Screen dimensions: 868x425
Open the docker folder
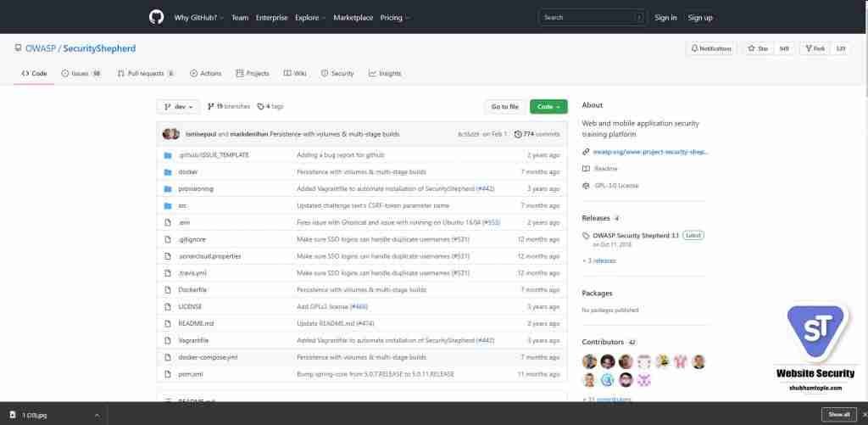pos(187,171)
